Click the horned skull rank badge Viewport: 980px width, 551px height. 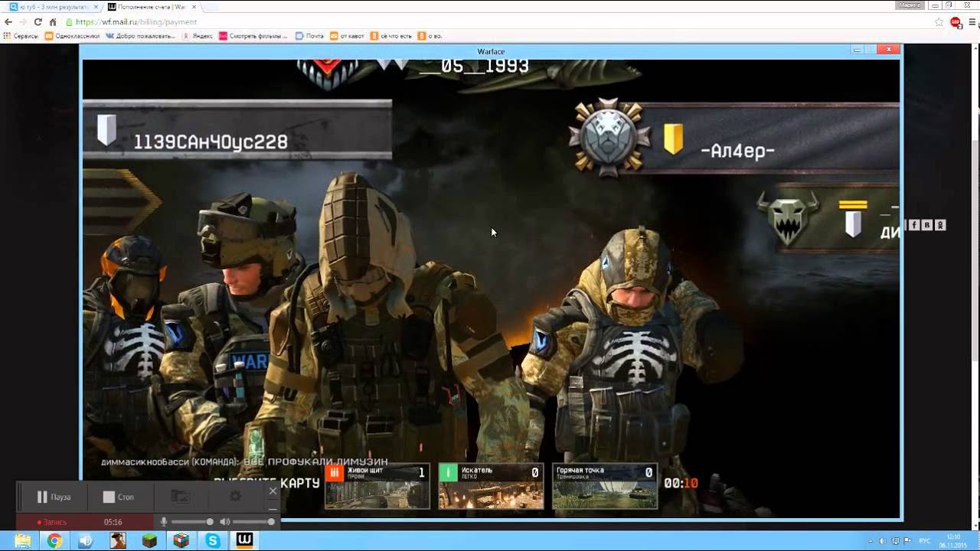[788, 218]
